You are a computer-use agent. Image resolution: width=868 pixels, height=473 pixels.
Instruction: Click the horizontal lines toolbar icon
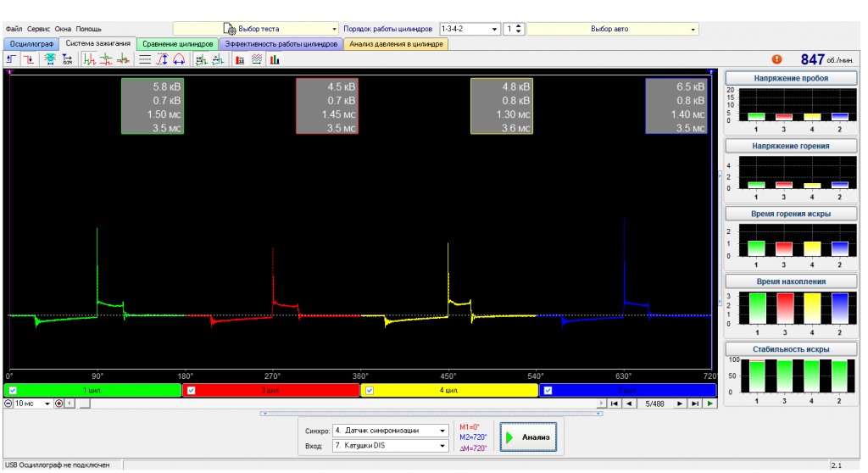pyautogui.click(x=144, y=59)
